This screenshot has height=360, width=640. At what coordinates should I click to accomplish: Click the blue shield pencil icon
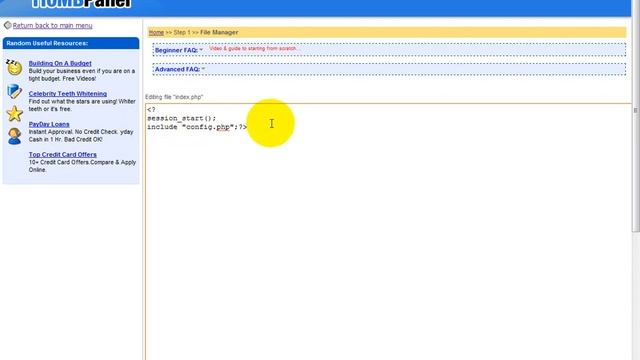point(14,91)
